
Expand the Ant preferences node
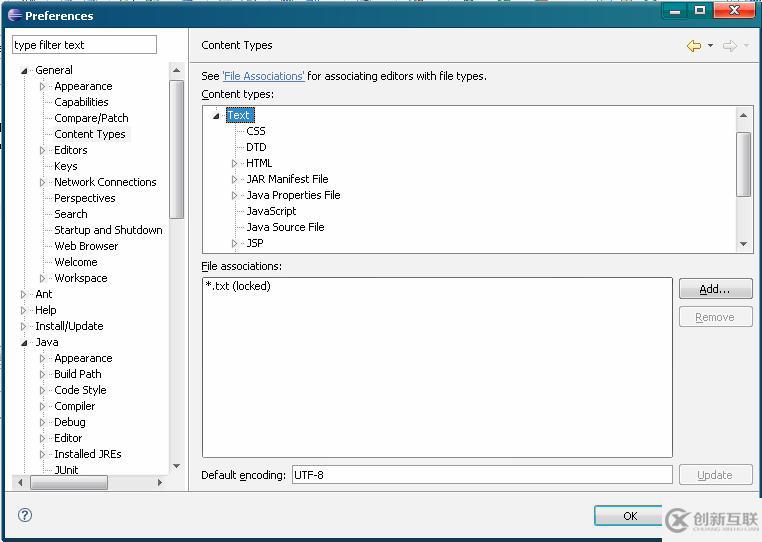(23, 295)
